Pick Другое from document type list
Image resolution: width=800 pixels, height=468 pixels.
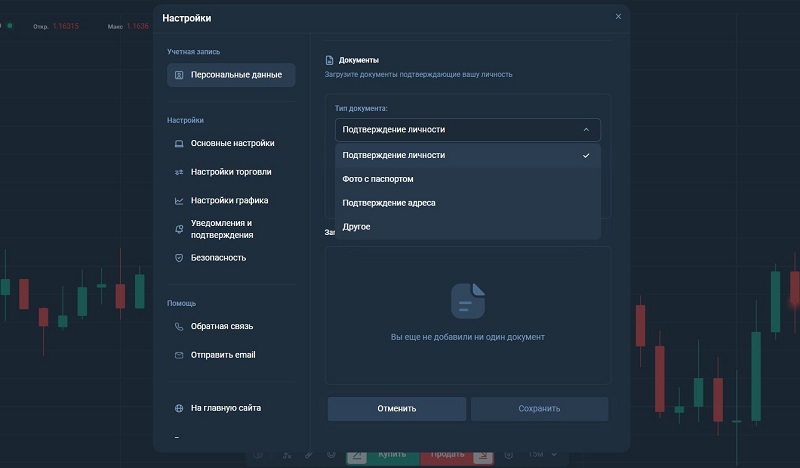357,227
